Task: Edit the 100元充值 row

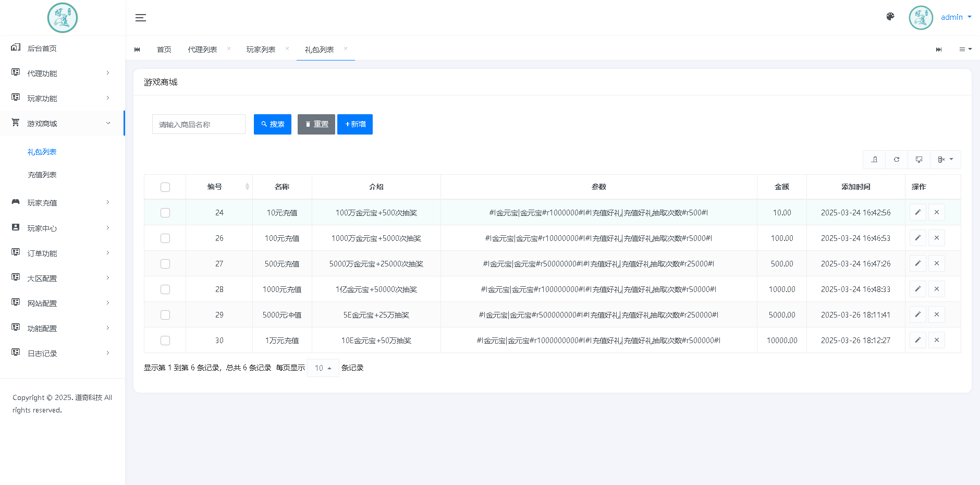Action: click(x=918, y=238)
